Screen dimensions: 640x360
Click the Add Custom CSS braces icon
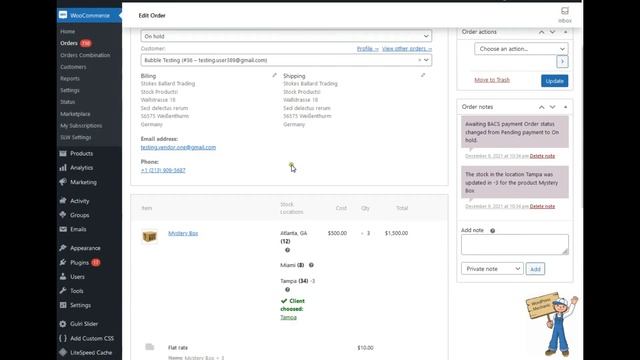coord(63,338)
